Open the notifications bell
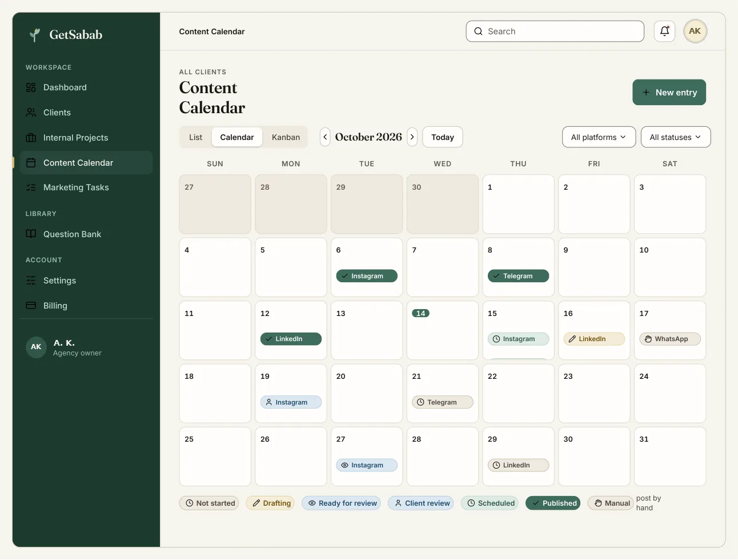Image resolution: width=738 pixels, height=560 pixels. tap(664, 31)
